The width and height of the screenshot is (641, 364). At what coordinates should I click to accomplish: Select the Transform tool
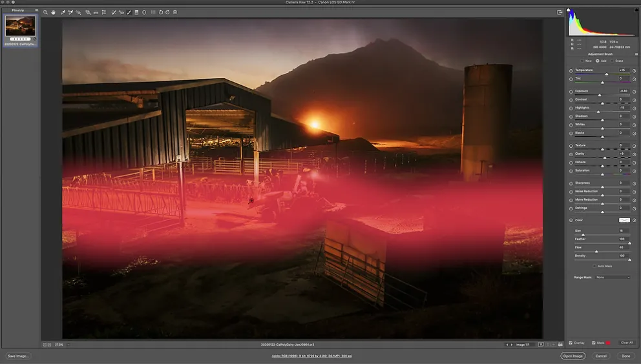tap(104, 12)
